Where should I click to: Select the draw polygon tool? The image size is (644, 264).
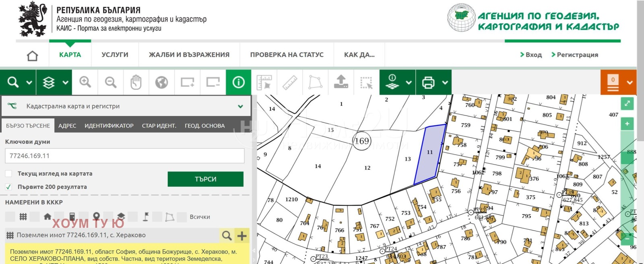[315, 82]
